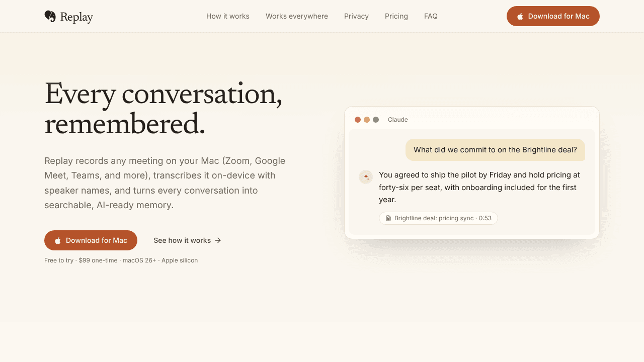Go to Works everywhere section
Viewport: 644px width, 362px height.
click(x=297, y=16)
